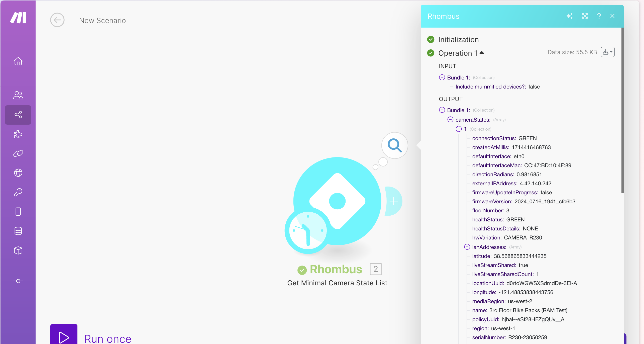Select liveStreamsSharedCount: 1 row
The height and width of the screenshot is (344, 644).
tap(505, 274)
